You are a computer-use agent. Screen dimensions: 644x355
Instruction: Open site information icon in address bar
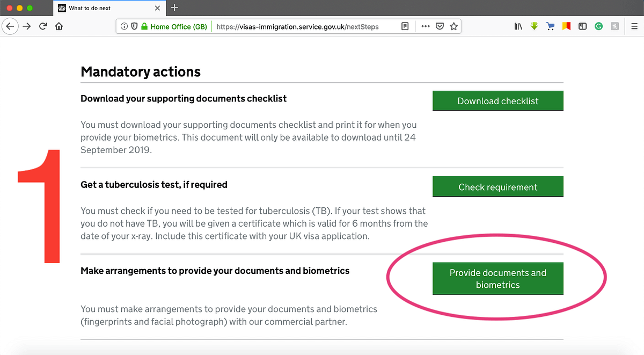pos(124,26)
